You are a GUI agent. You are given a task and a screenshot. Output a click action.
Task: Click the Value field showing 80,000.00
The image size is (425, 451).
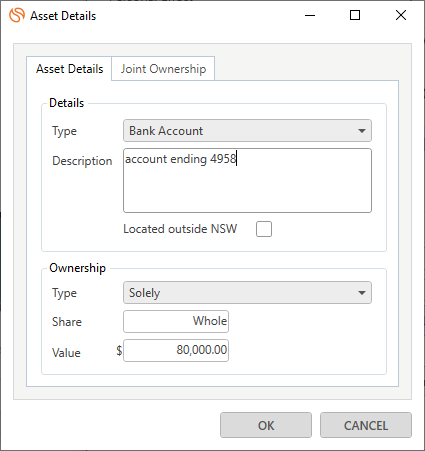point(176,350)
